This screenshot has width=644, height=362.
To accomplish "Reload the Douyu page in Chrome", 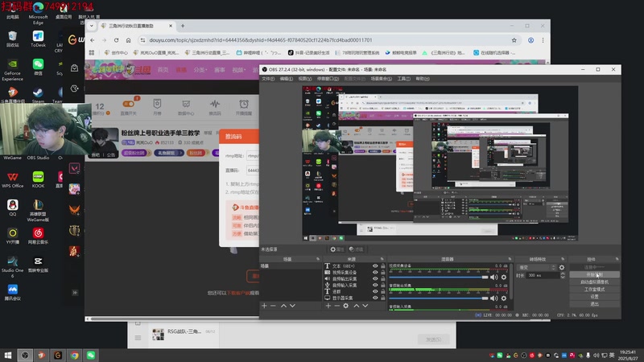I will point(116,40).
